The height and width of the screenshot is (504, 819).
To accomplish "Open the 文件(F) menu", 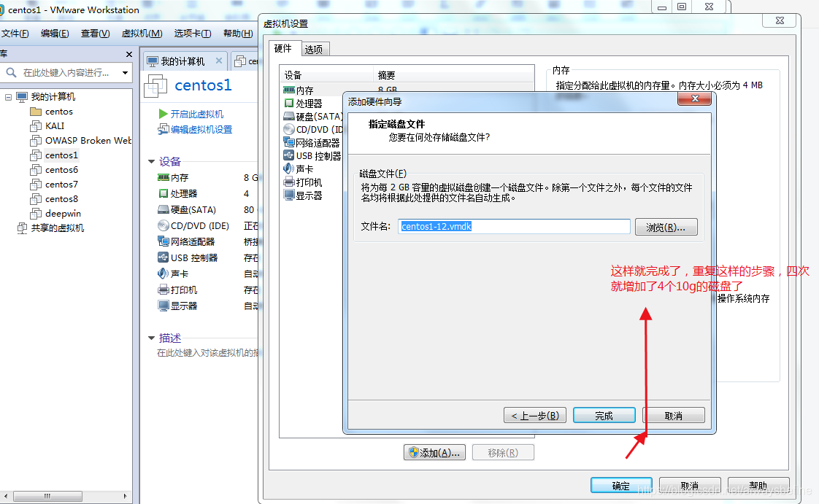I will [15, 34].
